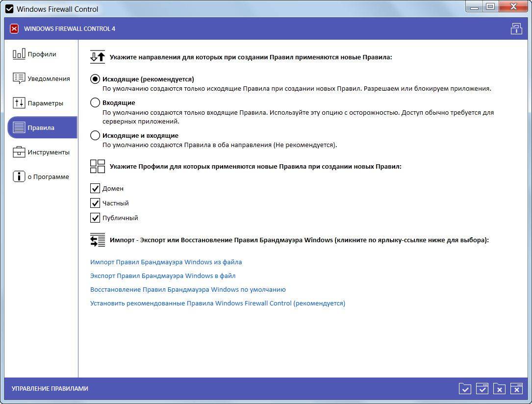Open the о Программе section
Screen dimensions: 532x404
pyautogui.click(x=42, y=177)
